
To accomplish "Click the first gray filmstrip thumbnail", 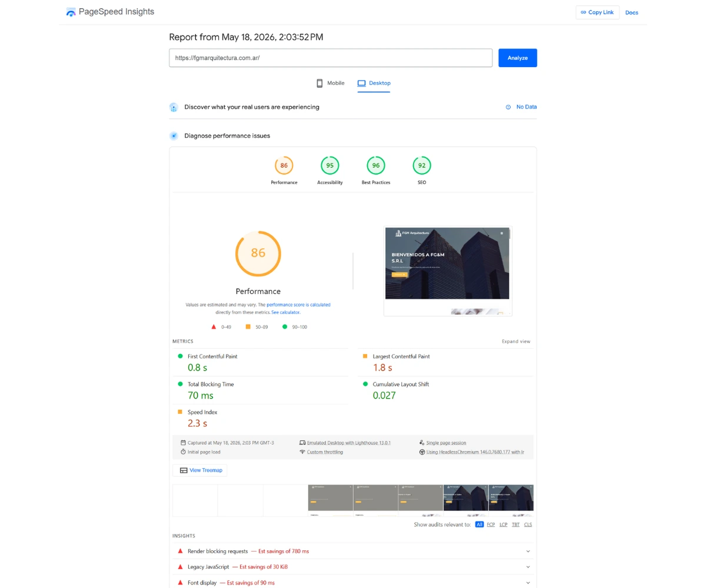I will click(331, 500).
